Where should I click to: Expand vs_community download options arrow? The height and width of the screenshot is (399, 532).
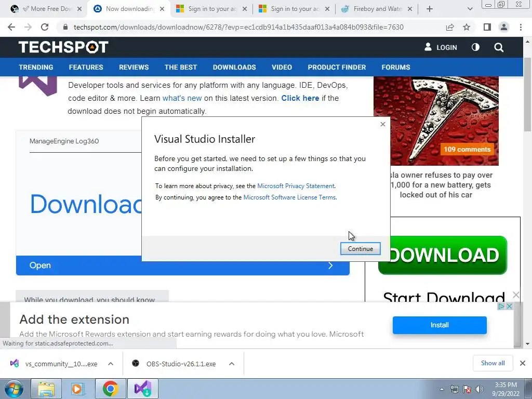(111, 364)
